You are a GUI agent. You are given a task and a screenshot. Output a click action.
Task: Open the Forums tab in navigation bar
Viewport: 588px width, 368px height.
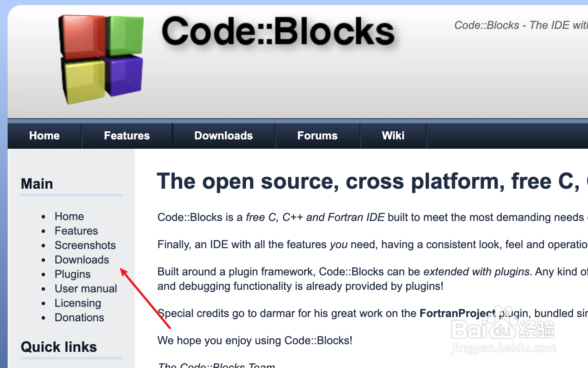[317, 136]
